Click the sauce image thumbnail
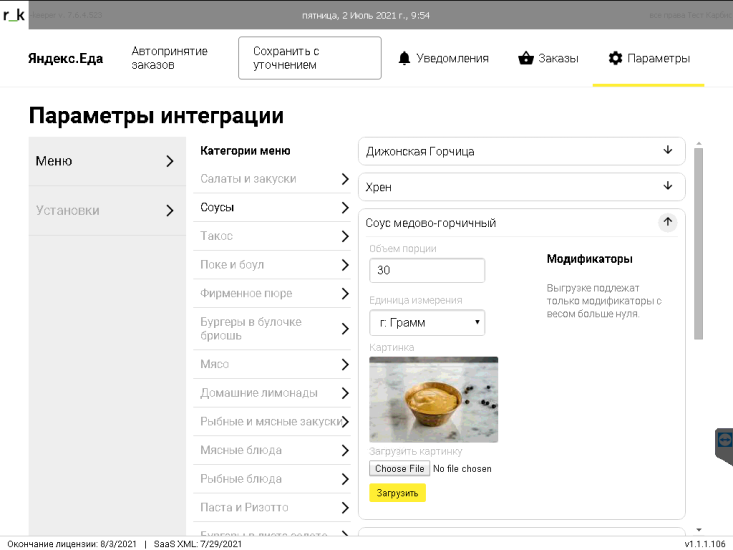Screen dimensions: 733x550 [x=433, y=400]
